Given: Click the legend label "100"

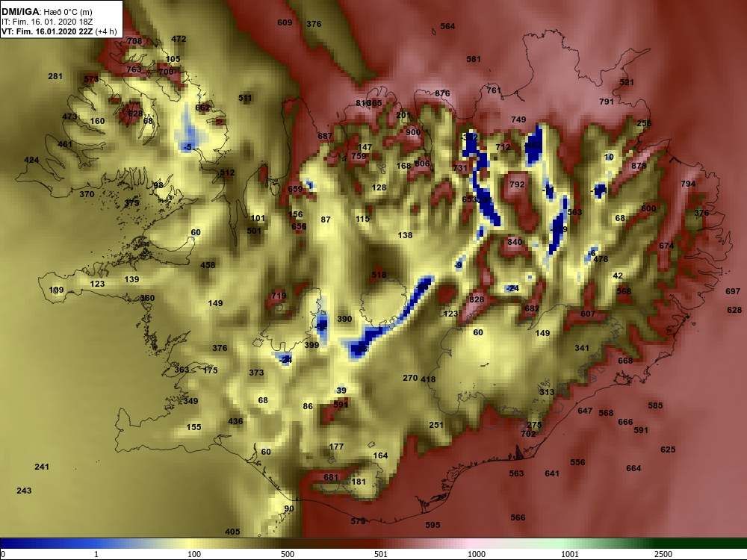Looking at the screenshot, I should point(194,554).
